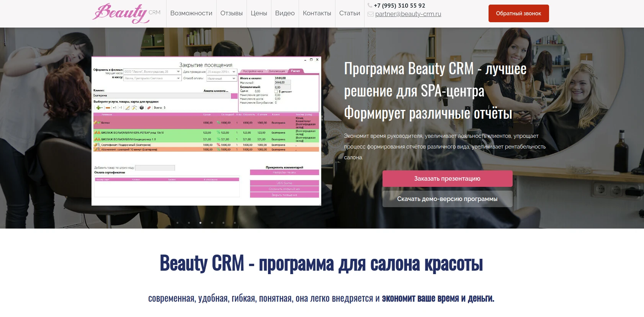Select the first carousel dot
Screen dimensions: 644x317
point(177,222)
